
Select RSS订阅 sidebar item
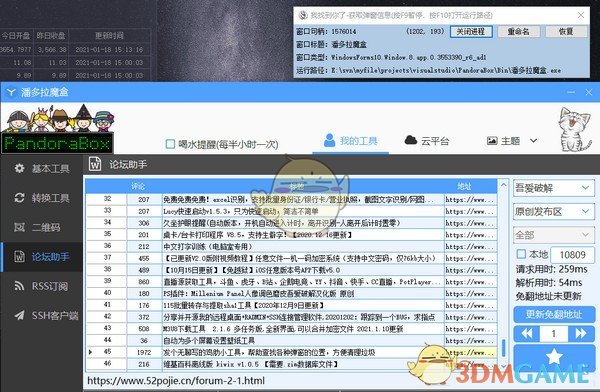42,286
